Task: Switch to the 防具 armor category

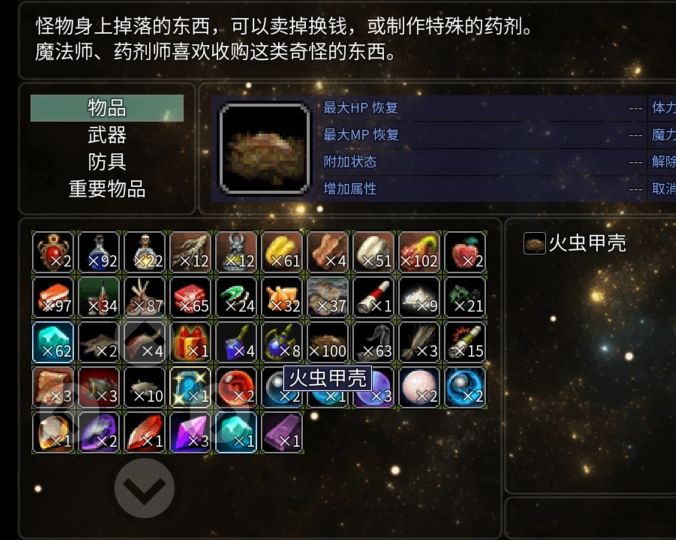Action: coord(107,162)
